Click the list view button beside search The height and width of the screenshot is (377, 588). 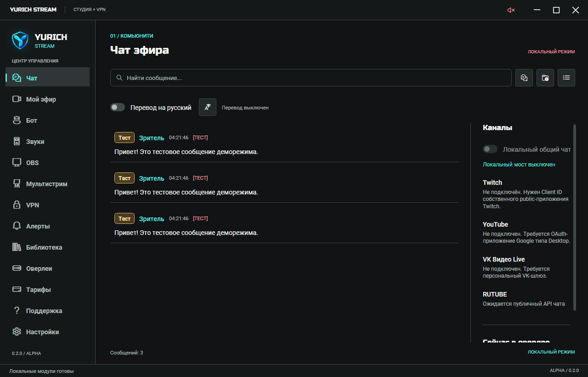[x=566, y=78]
